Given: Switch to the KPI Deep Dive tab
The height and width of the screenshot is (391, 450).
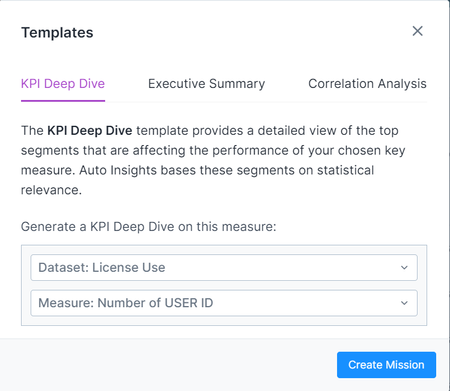Looking at the screenshot, I should [63, 84].
